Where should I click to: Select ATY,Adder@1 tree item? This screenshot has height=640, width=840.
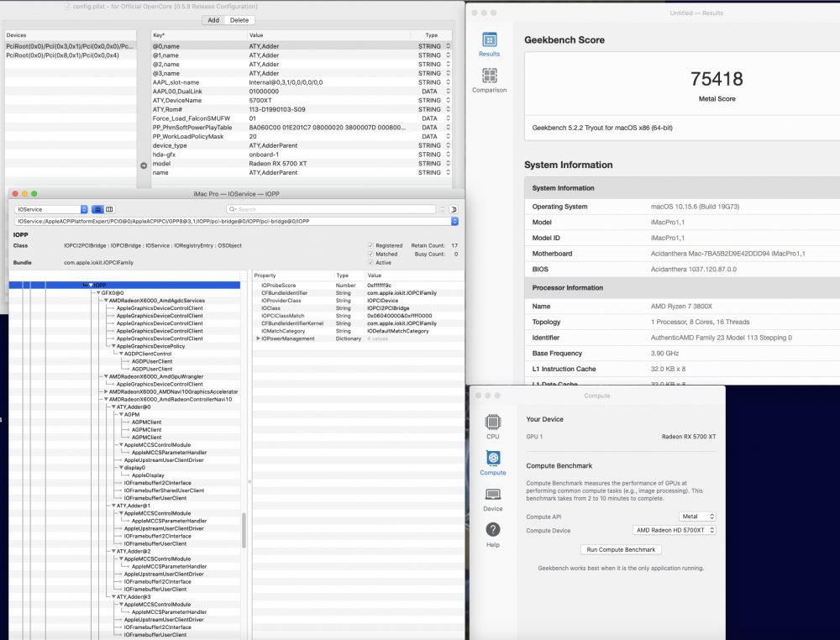(134, 506)
